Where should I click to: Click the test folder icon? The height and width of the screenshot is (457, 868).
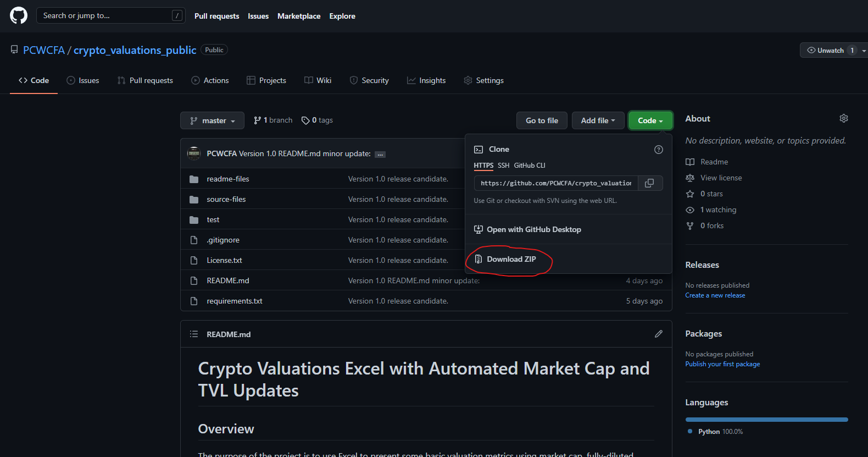[194, 220]
